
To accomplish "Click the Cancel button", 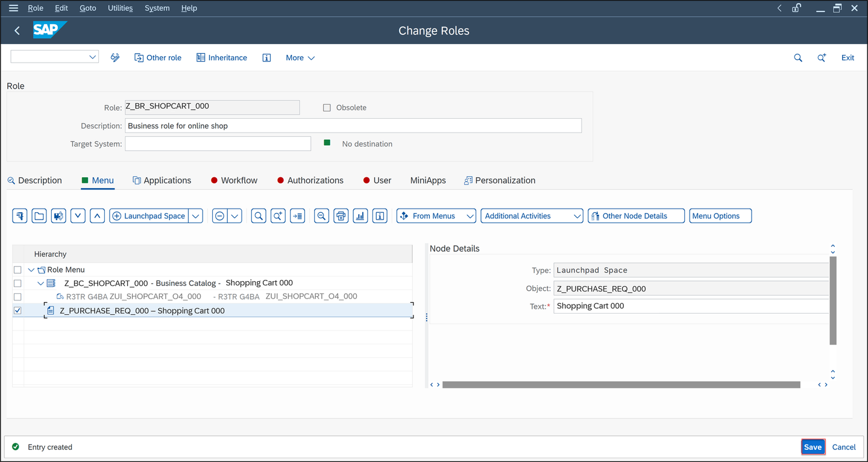I will coord(844,447).
